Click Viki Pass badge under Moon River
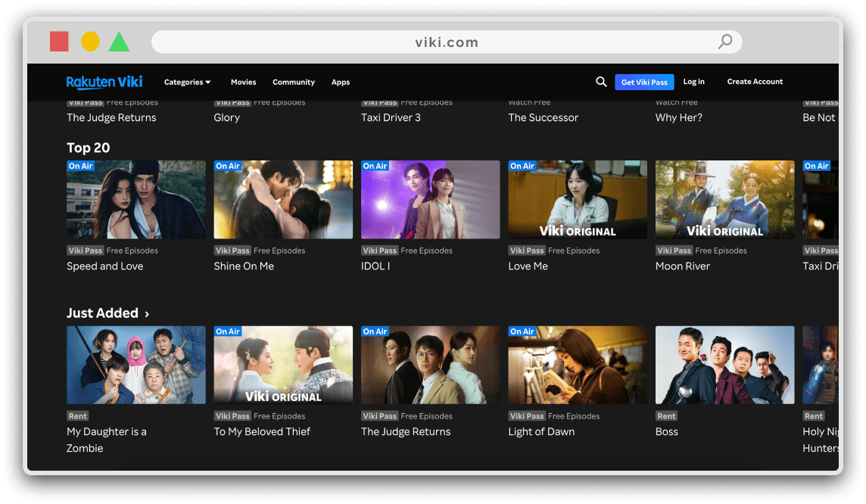 (674, 250)
